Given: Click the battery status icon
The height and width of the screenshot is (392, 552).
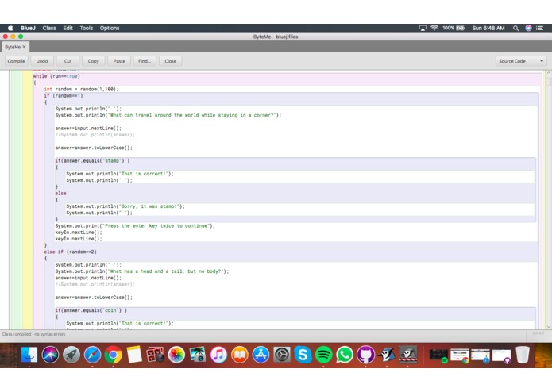Looking at the screenshot, I should 461,28.
